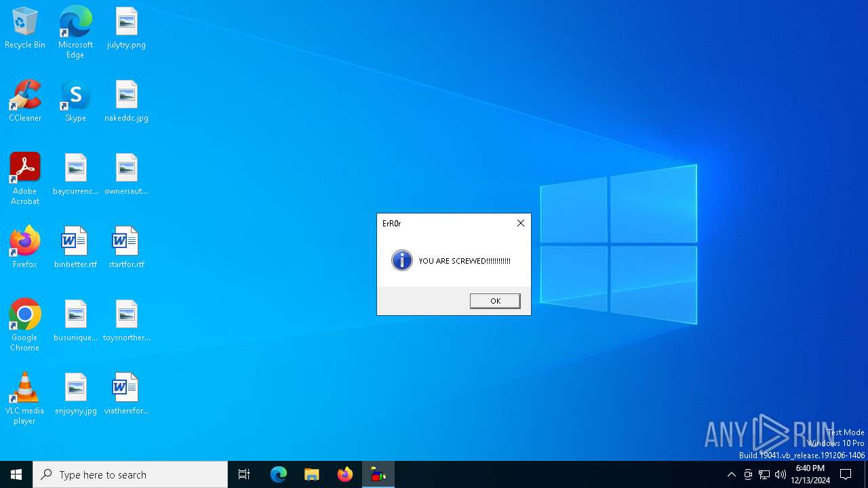The image size is (868, 488).
Task: Select the Adobe Acrobat desktop shortcut
Action: (x=25, y=179)
